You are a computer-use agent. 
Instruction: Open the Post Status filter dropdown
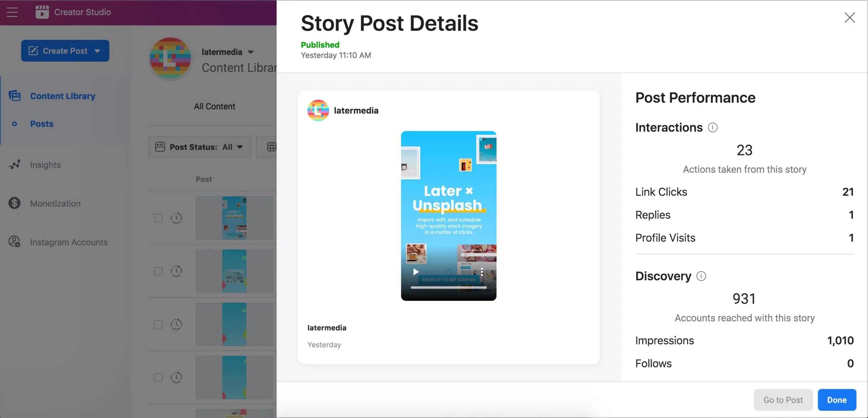click(200, 147)
